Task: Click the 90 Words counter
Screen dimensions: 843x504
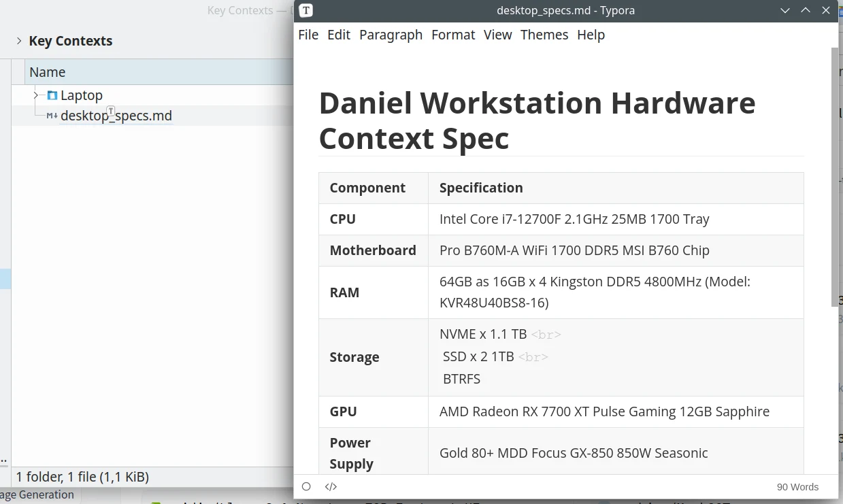Action: coord(797,487)
